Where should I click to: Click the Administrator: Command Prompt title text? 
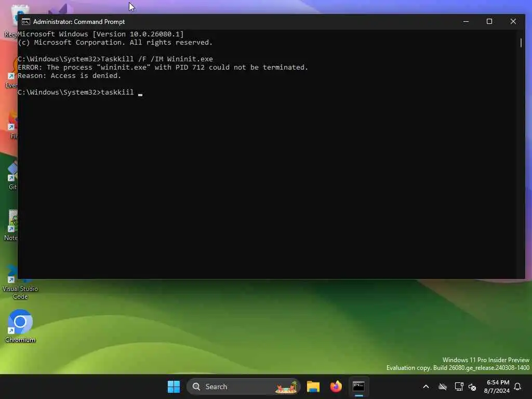[79, 22]
